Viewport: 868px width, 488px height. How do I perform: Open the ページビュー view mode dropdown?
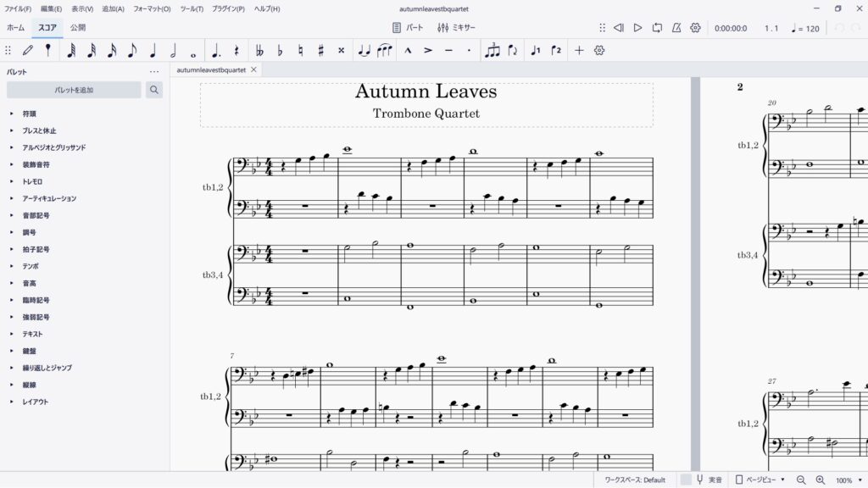click(x=759, y=480)
